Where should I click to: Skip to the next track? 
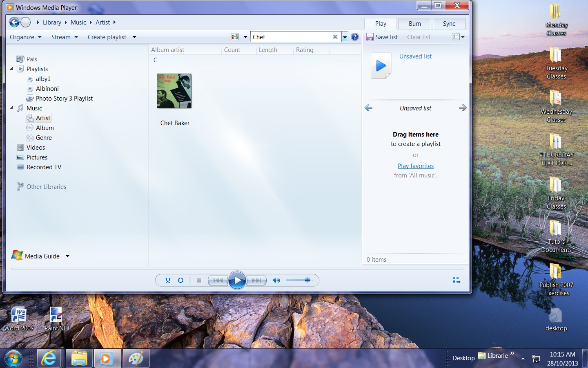pos(257,280)
